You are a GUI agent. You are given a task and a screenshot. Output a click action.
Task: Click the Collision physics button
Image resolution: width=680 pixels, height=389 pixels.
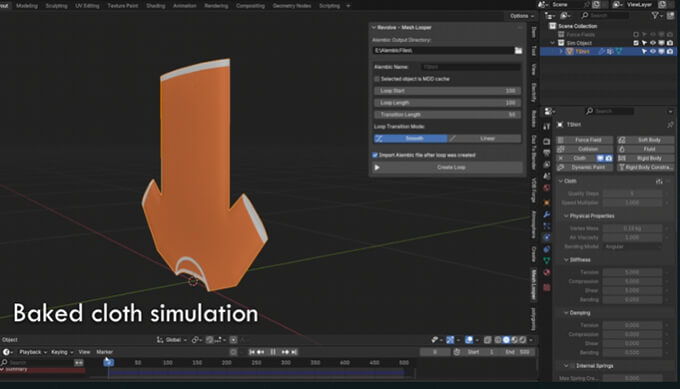(x=585, y=149)
